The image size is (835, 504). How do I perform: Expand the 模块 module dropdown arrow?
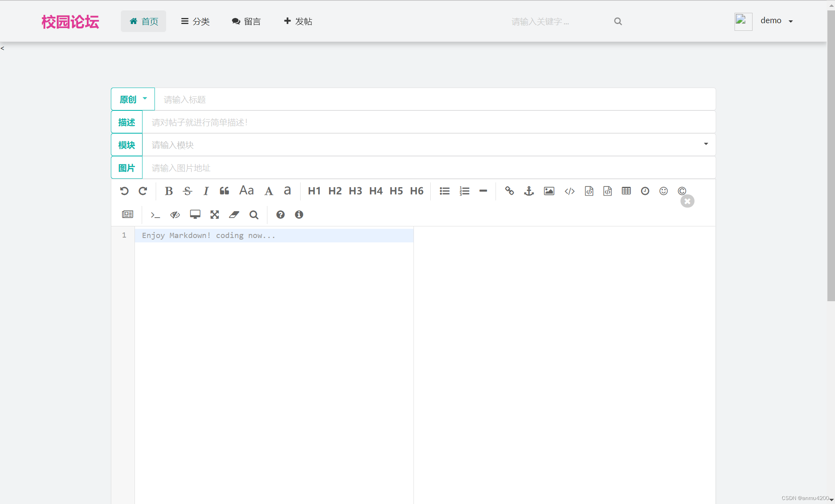[x=706, y=144]
